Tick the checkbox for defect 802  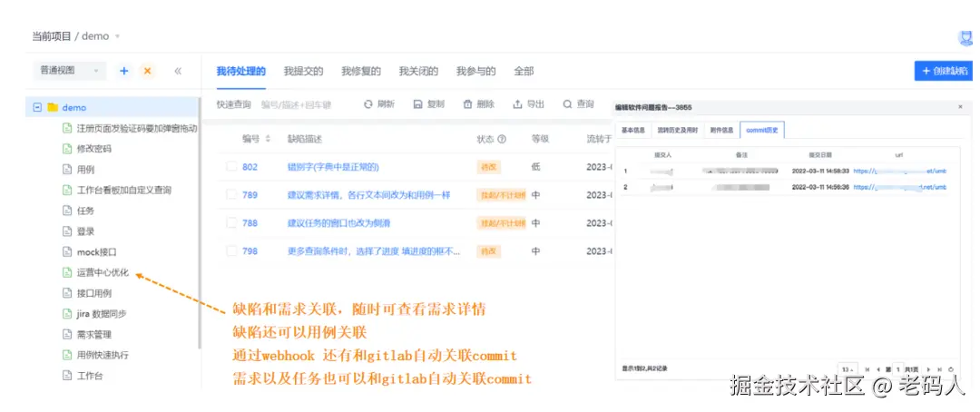231,166
